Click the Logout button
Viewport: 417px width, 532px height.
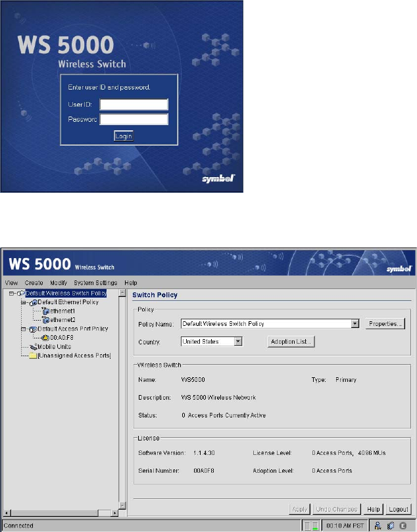399,509
